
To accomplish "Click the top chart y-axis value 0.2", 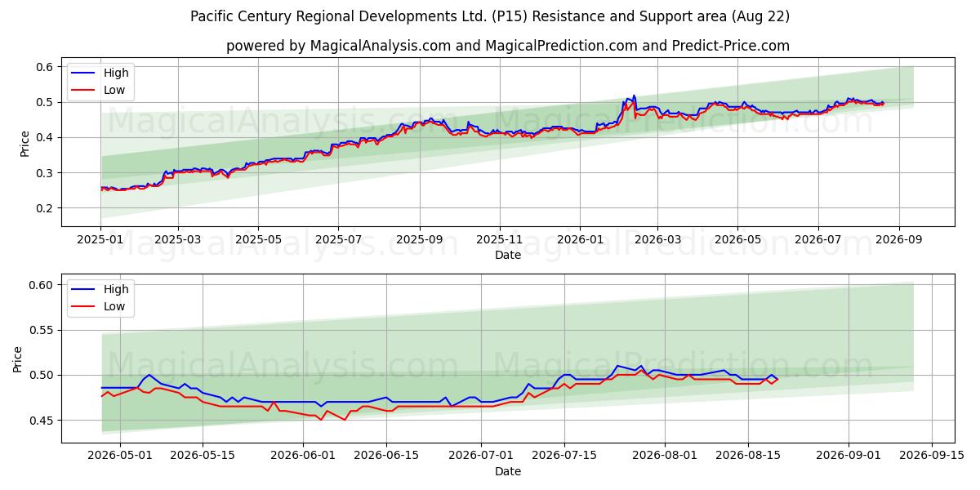I will tap(46, 208).
